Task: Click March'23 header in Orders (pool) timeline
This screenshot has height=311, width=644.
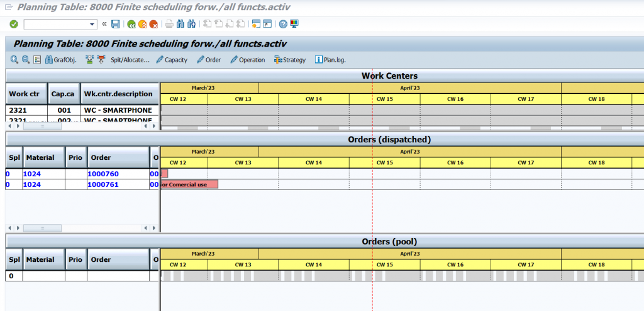Action: point(209,254)
